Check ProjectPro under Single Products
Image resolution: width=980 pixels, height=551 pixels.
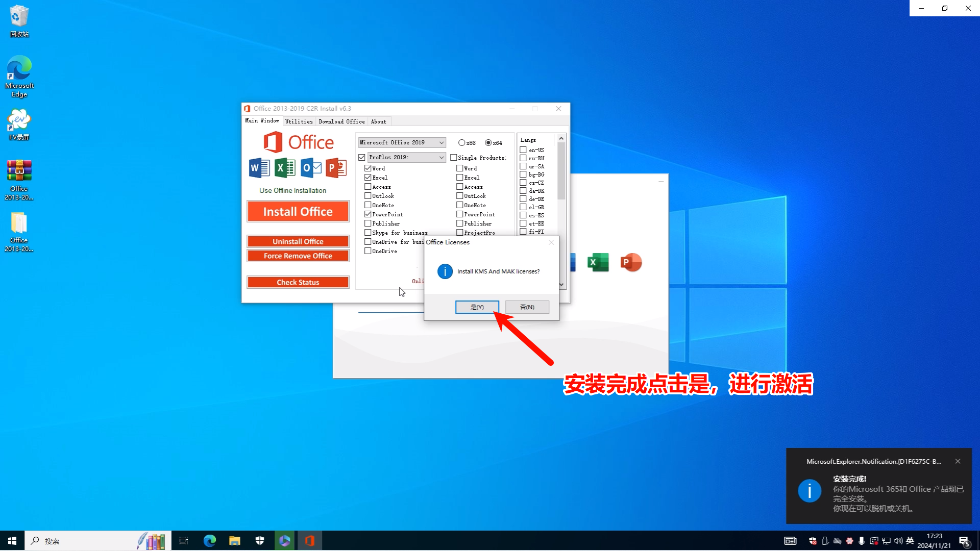pyautogui.click(x=460, y=233)
